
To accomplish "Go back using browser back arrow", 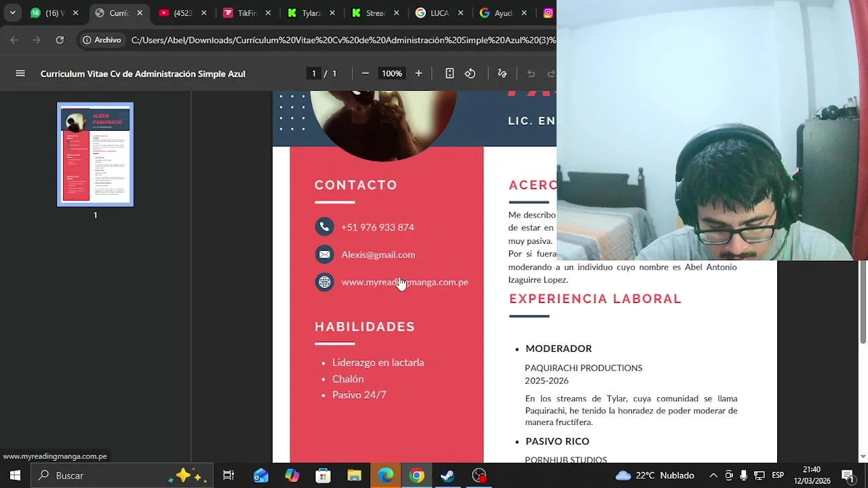I will (14, 40).
